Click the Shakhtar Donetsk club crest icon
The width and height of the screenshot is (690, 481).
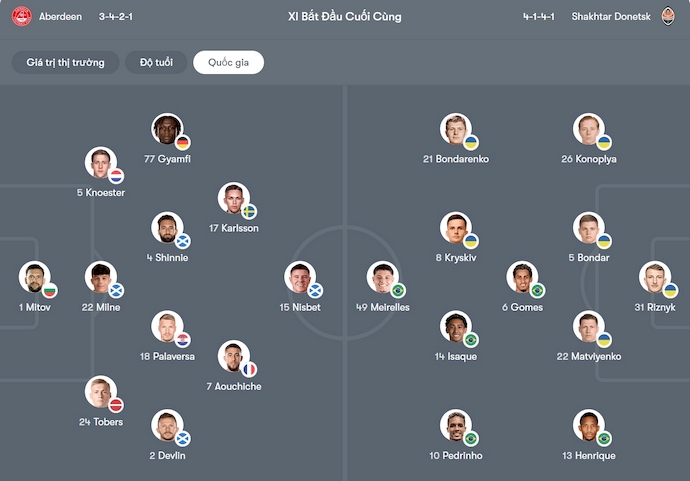668,17
